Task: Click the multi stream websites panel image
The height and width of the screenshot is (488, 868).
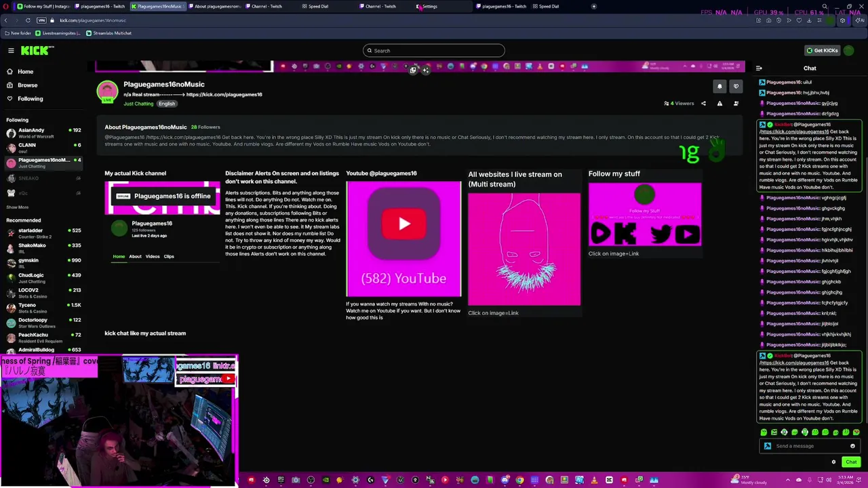Action: [524, 249]
